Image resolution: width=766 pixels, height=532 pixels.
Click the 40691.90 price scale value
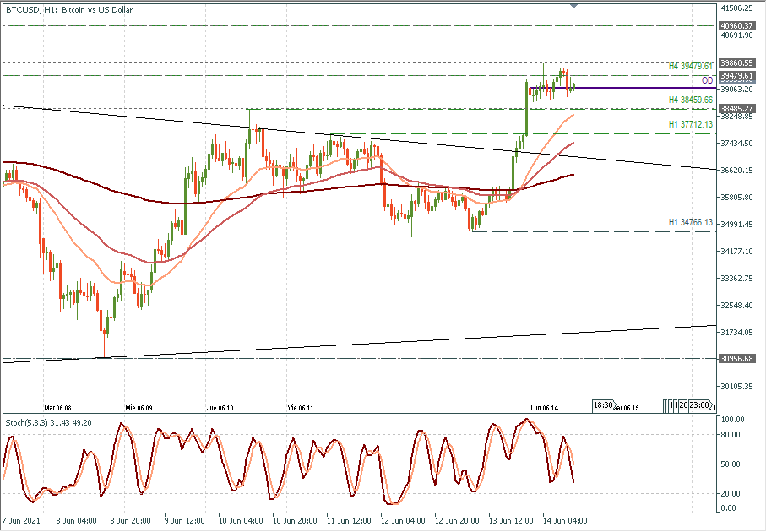pos(736,35)
